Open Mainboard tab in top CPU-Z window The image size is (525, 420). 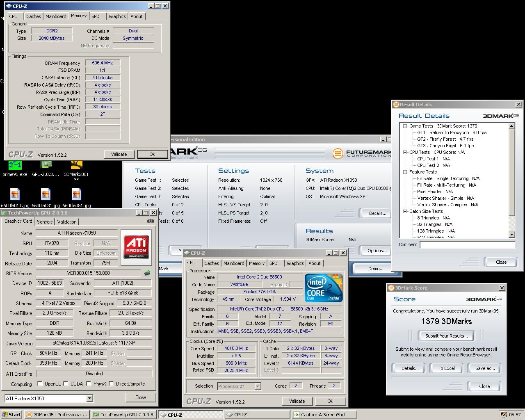point(56,16)
